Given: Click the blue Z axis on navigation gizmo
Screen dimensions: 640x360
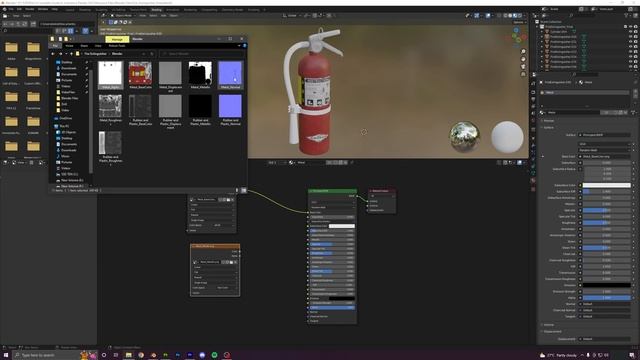Looking at the screenshot, I should point(516,30).
